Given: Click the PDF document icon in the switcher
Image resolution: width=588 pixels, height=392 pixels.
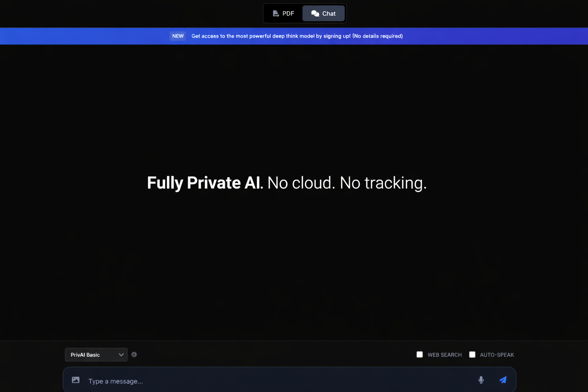Looking at the screenshot, I should pos(276,13).
